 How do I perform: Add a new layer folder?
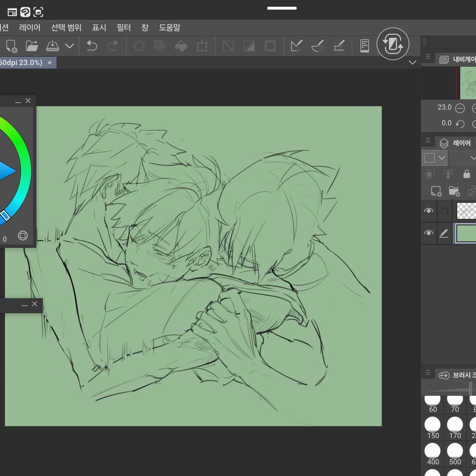pos(454,191)
